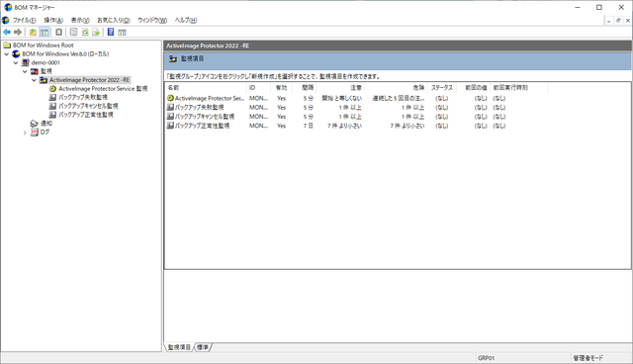Open the 操作(A) menu
This screenshot has height=364, width=633.
click(x=53, y=20)
